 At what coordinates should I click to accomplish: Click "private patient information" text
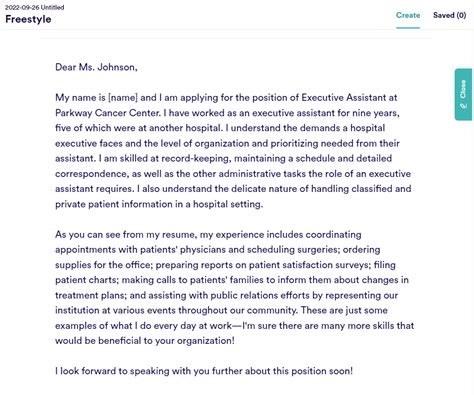114,204
